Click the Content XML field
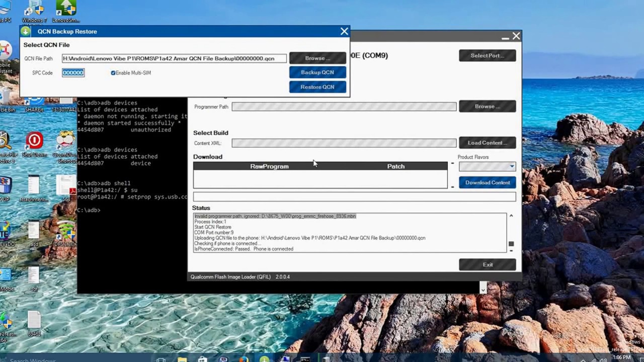Viewport: 644px width, 362px height. 344,143
